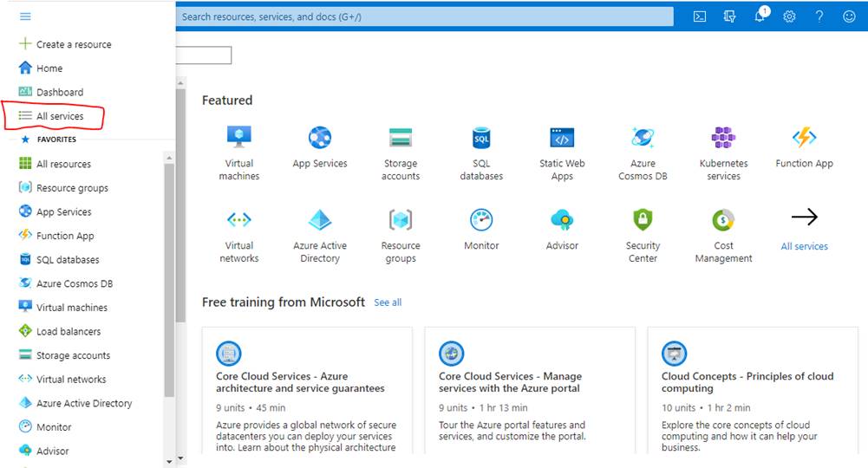This screenshot has height=468, width=868.
Task: Open Principles of cloud computing course
Action: [x=753, y=391]
